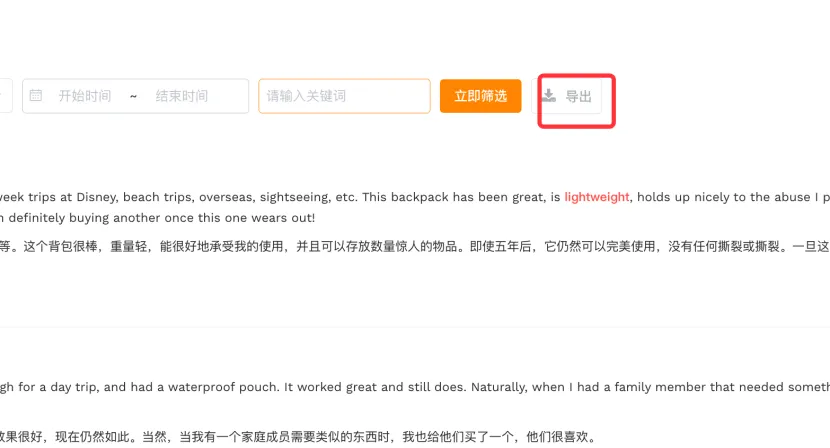
Task: Click the phrase 没有任何撕裂或撕裂 in translation
Action: 724,246
